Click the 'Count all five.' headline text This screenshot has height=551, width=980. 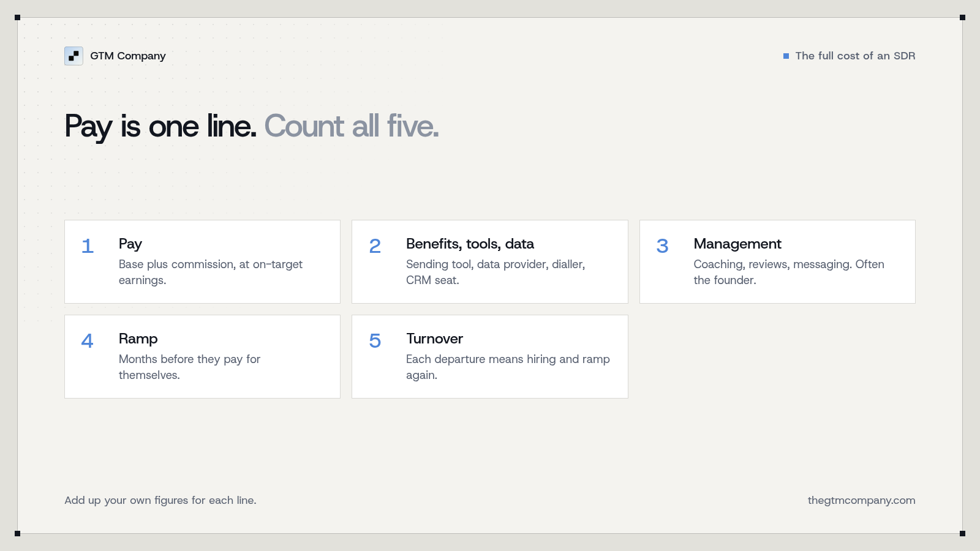click(x=352, y=126)
